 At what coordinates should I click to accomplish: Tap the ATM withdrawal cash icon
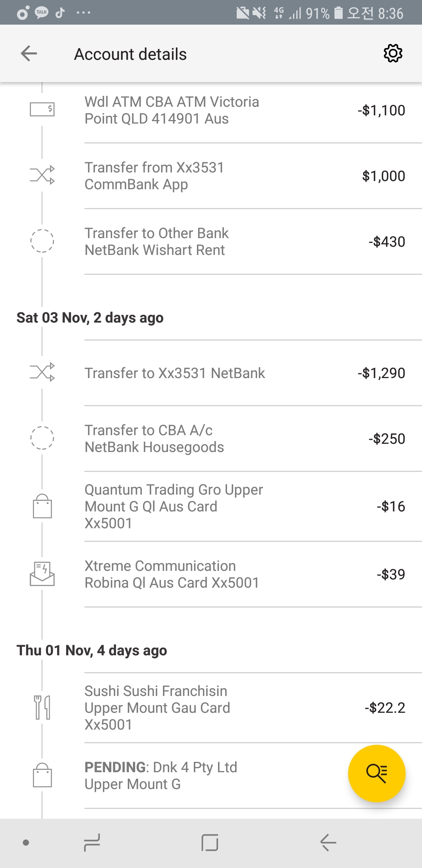[x=42, y=109]
